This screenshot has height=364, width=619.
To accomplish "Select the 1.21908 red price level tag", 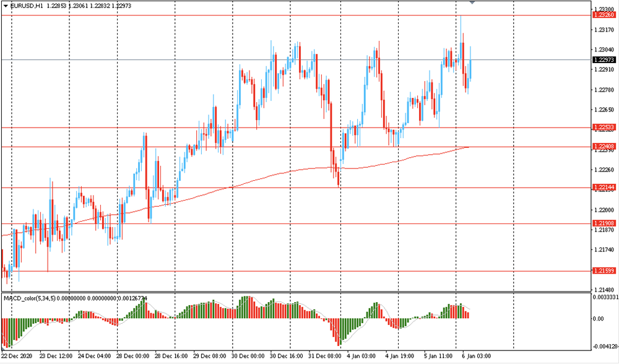I will [604, 223].
